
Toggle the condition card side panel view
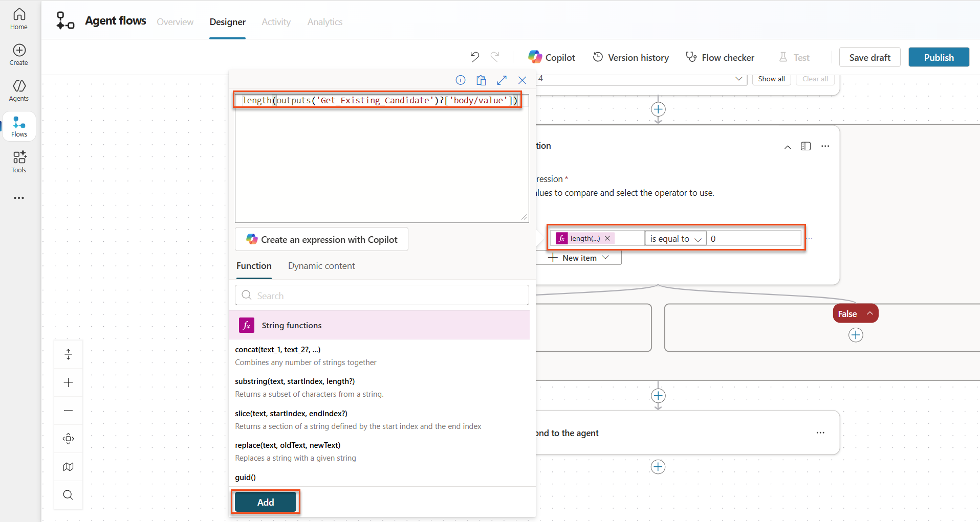tap(805, 146)
